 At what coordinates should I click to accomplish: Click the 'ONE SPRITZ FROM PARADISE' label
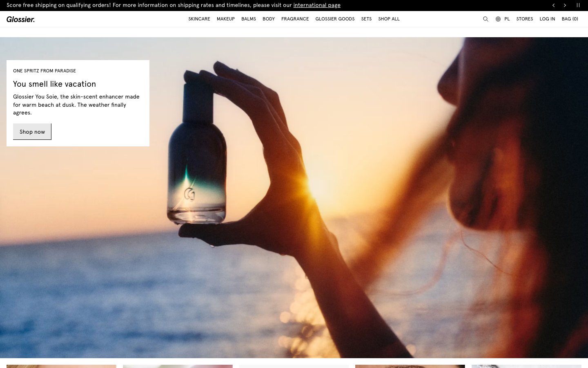pos(45,71)
